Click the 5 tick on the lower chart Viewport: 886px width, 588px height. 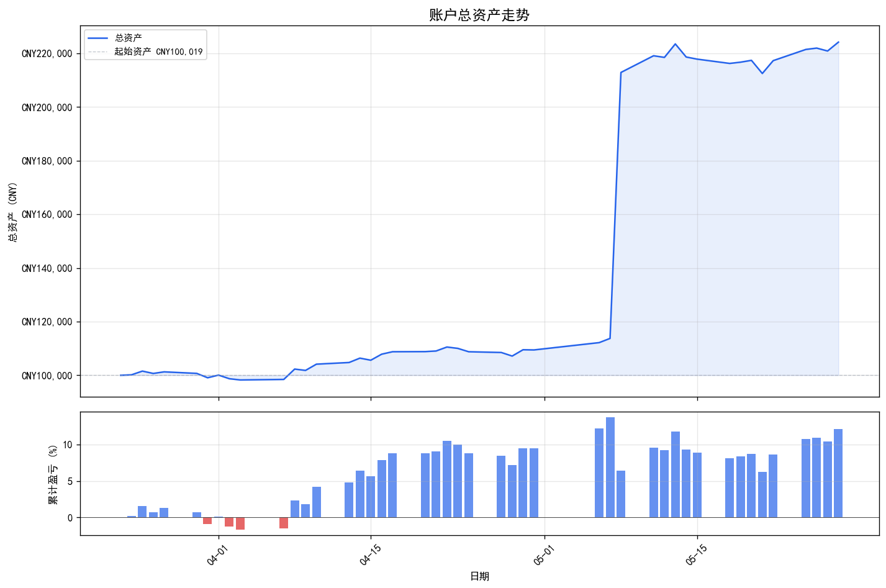coord(70,481)
